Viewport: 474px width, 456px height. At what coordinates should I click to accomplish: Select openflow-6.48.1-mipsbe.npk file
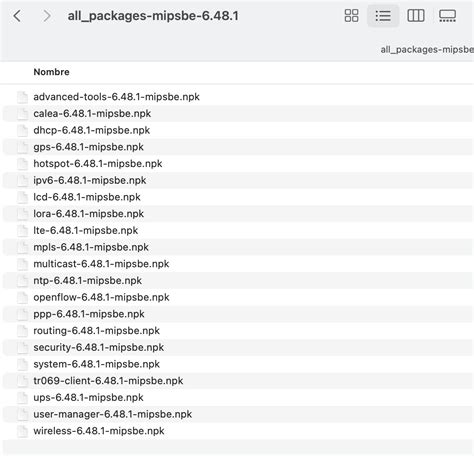click(x=101, y=297)
